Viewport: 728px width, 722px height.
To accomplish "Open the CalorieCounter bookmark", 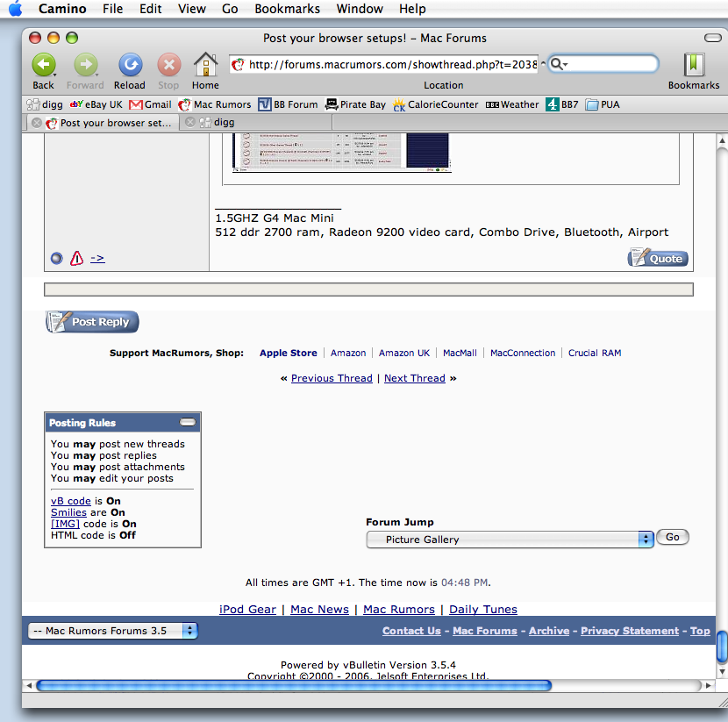I will click(x=436, y=104).
